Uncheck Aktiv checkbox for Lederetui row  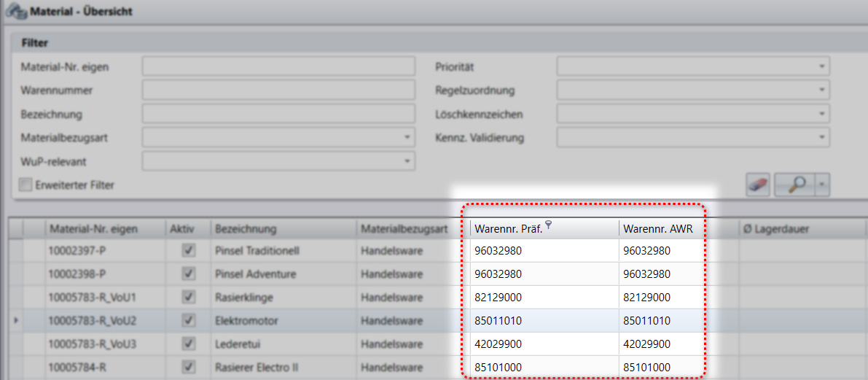(189, 344)
